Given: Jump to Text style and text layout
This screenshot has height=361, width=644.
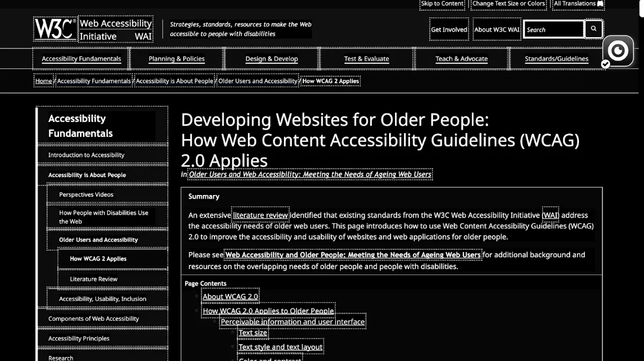Looking at the screenshot, I should click(281, 347).
